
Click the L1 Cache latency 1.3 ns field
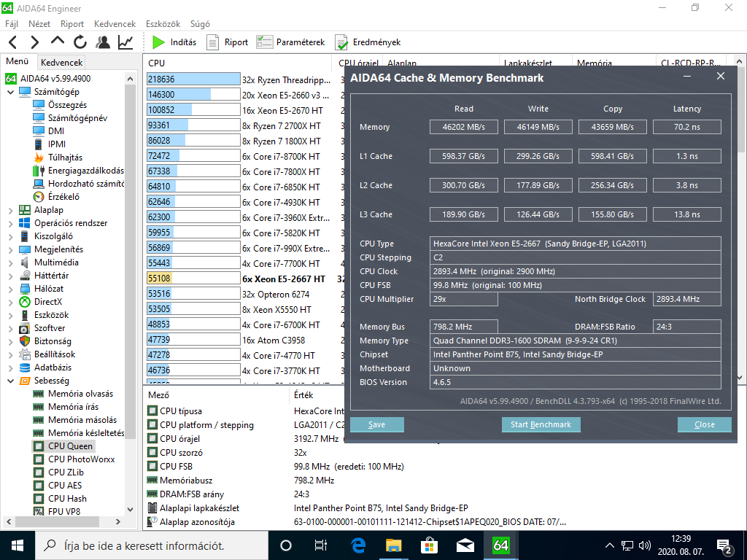point(686,156)
